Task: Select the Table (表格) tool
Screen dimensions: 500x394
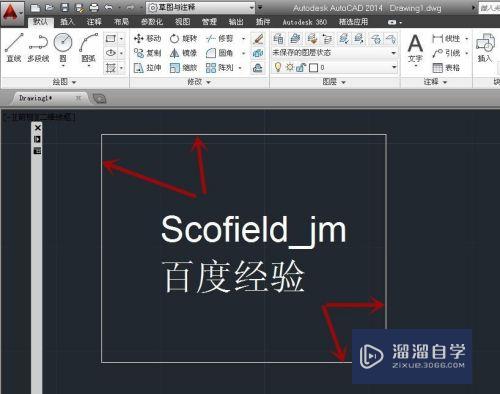Action: click(446, 68)
